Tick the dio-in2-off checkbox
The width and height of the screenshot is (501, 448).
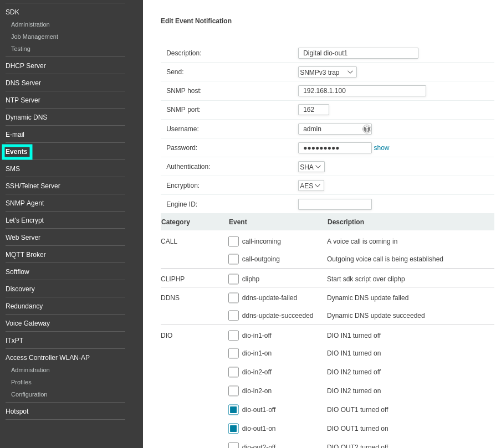(233, 372)
